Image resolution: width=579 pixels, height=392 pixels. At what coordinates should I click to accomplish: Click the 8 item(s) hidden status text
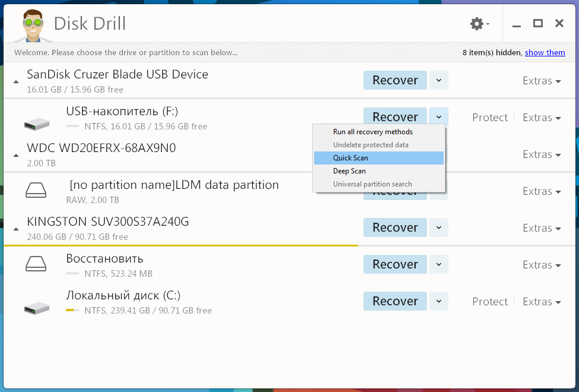(x=492, y=52)
